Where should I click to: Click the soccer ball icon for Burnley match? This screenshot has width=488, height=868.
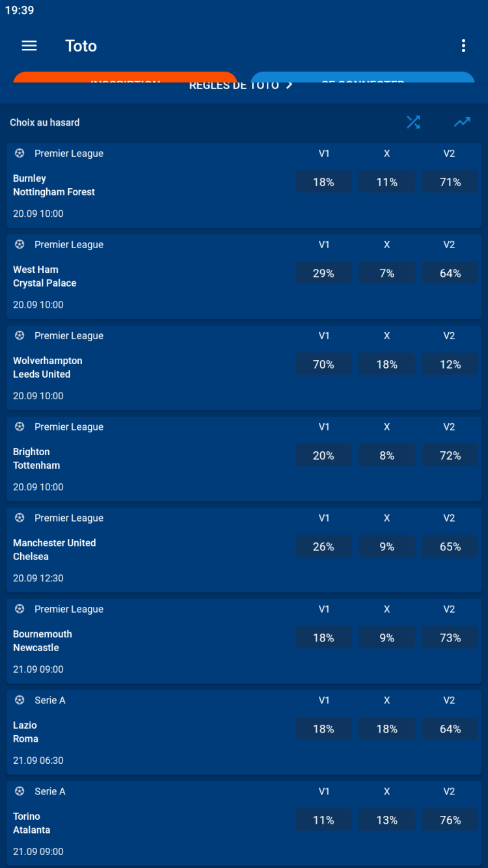20,154
